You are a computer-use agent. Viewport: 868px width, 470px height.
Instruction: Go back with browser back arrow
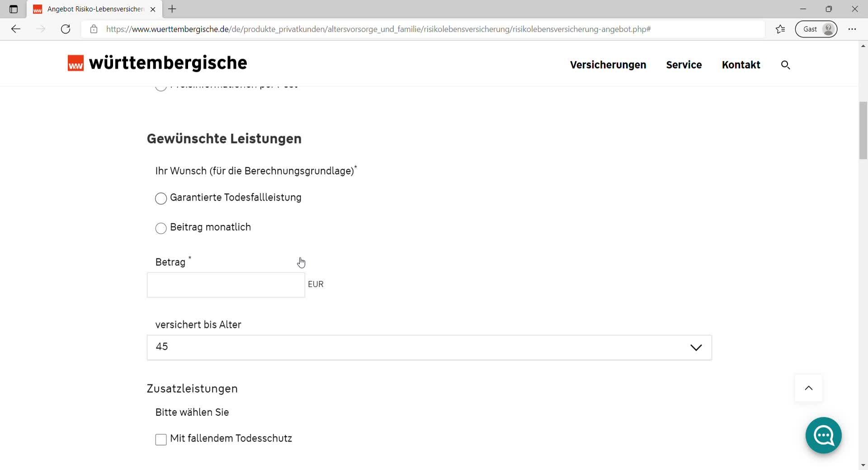click(16, 29)
